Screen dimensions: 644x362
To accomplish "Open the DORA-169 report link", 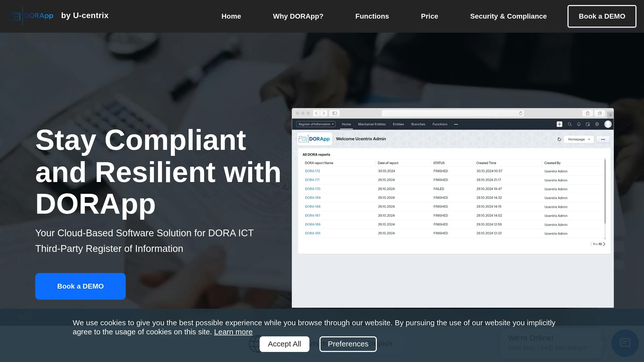I will (313, 198).
